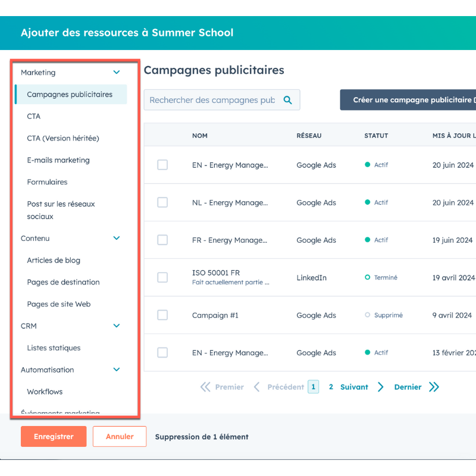
Task: Select E-mails marketing
Action: coord(58,160)
